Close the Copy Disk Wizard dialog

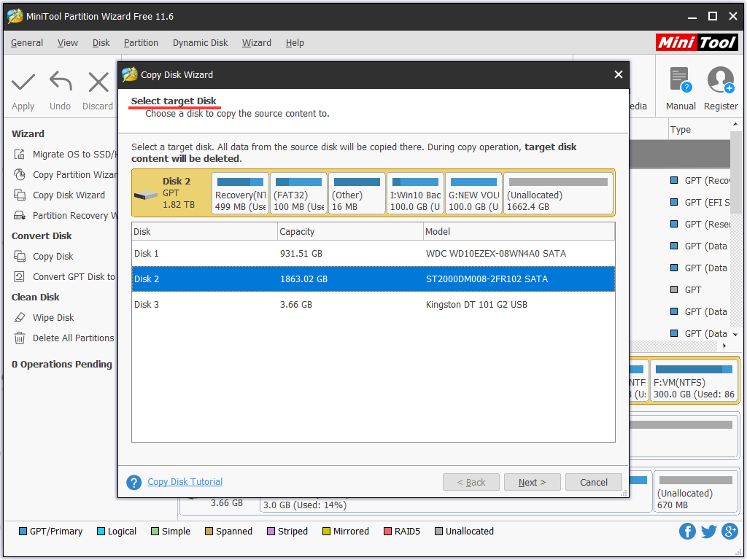pyautogui.click(x=619, y=75)
